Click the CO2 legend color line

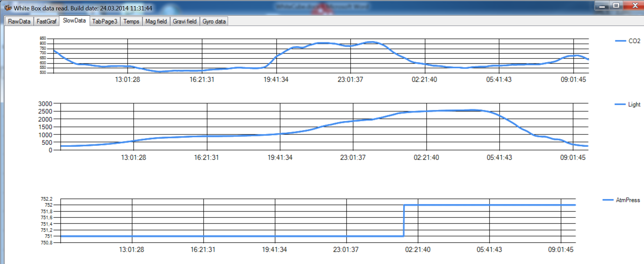click(x=620, y=41)
